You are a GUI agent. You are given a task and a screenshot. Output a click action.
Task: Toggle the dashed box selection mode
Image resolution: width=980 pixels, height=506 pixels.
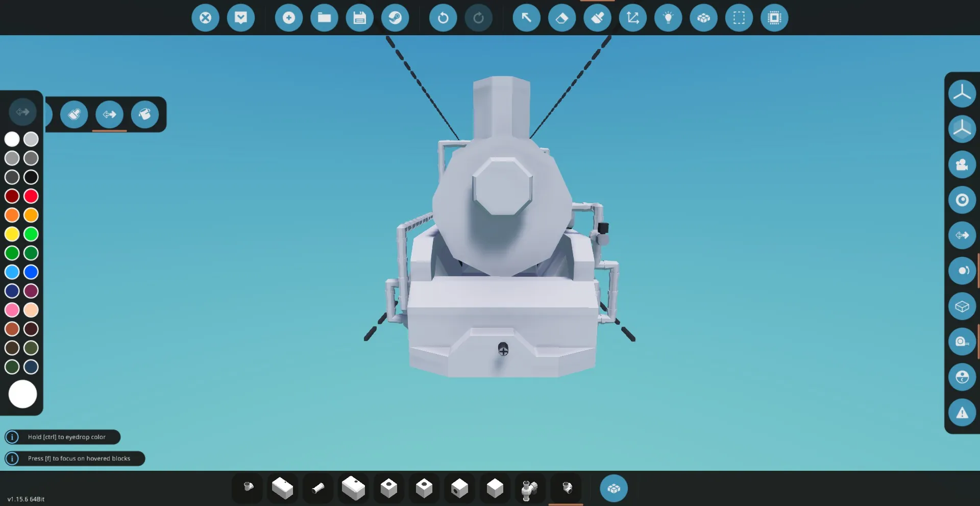pyautogui.click(x=739, y=18)
